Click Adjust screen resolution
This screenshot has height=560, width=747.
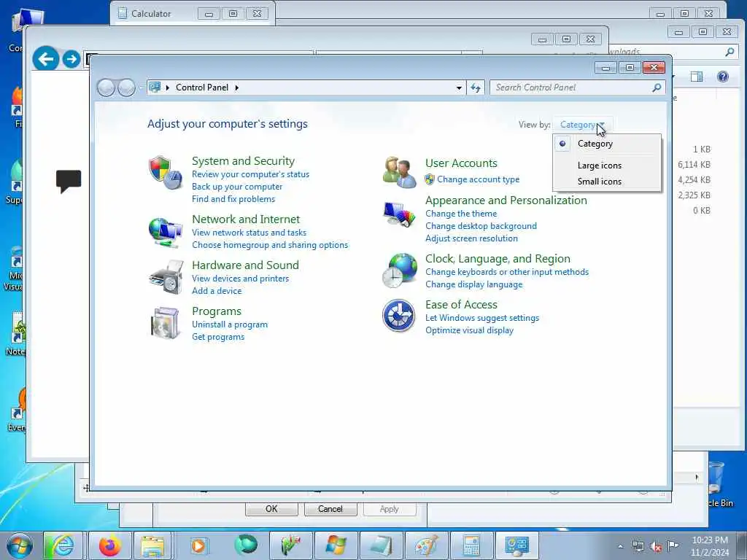pos(472,238)
